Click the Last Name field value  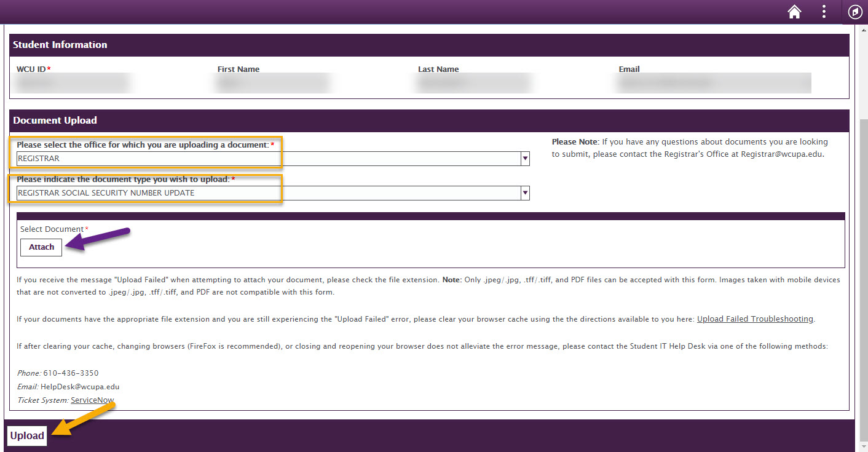click(x=473, y=83)
